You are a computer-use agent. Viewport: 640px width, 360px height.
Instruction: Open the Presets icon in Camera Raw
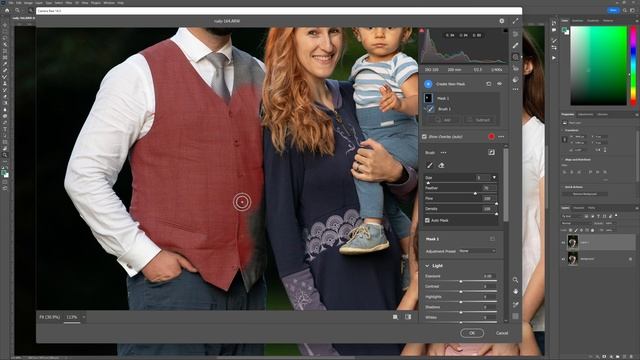516,80
